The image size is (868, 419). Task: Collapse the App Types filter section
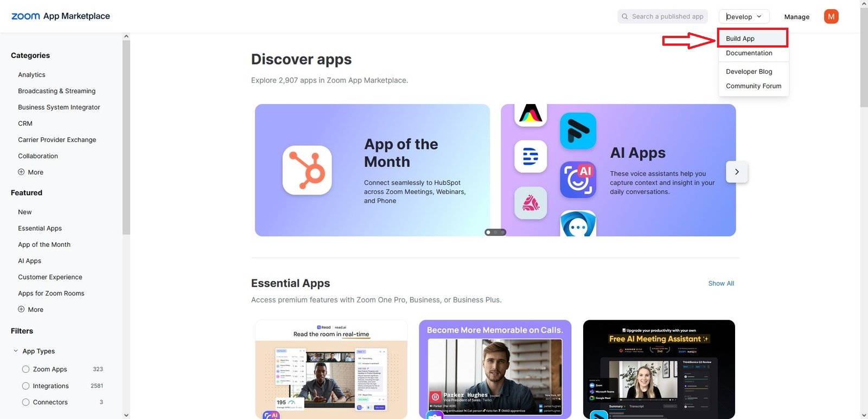16,351
